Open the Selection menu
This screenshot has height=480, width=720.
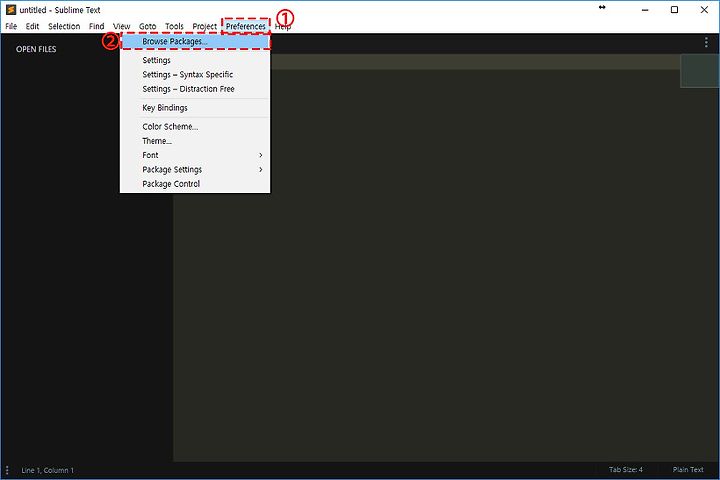[x=64, y=26]
